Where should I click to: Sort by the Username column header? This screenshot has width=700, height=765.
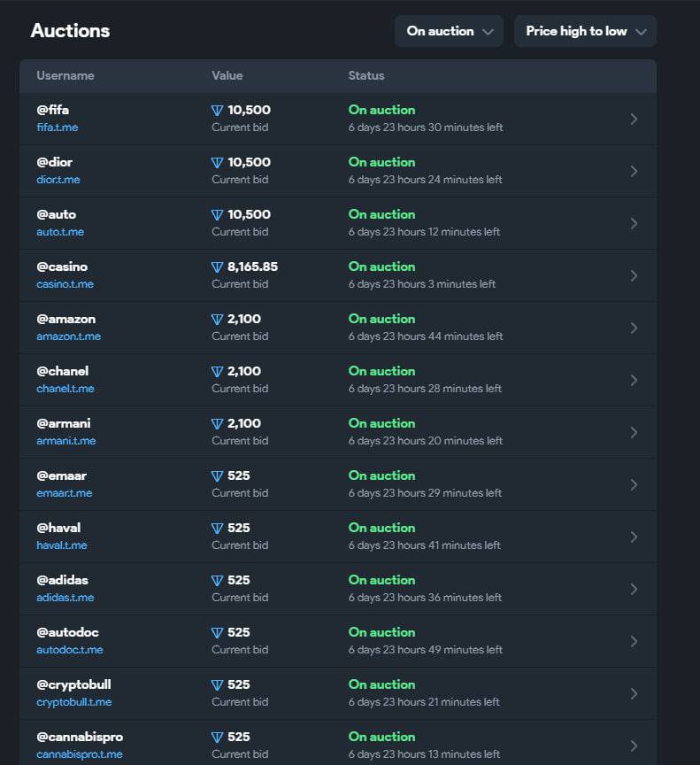tap(65, 76)
